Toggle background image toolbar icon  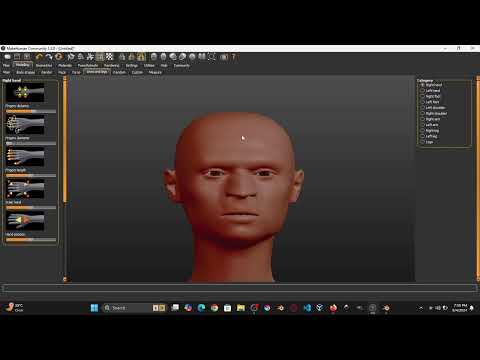click(x=100, y=57)
